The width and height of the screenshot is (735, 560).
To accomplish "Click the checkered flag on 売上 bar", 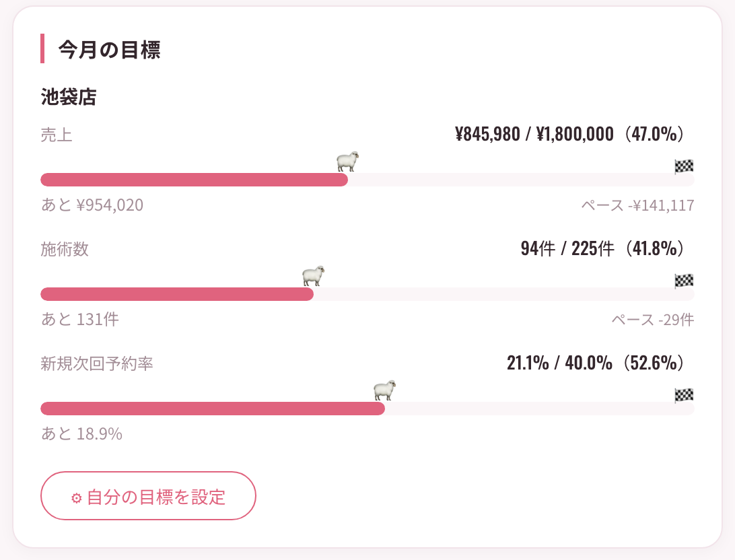I will (684, 166).
